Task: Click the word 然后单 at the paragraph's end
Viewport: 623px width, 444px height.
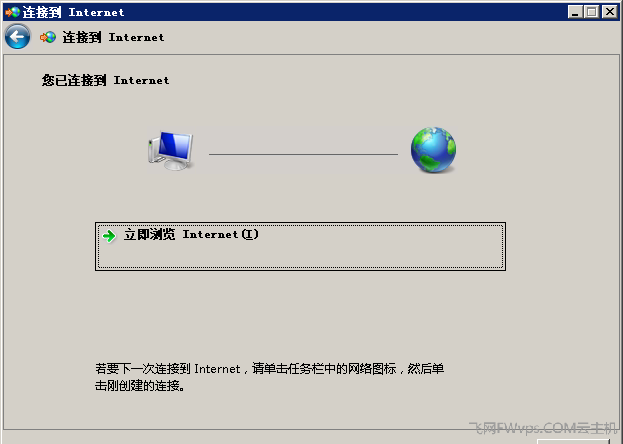Action: [426, 369]
